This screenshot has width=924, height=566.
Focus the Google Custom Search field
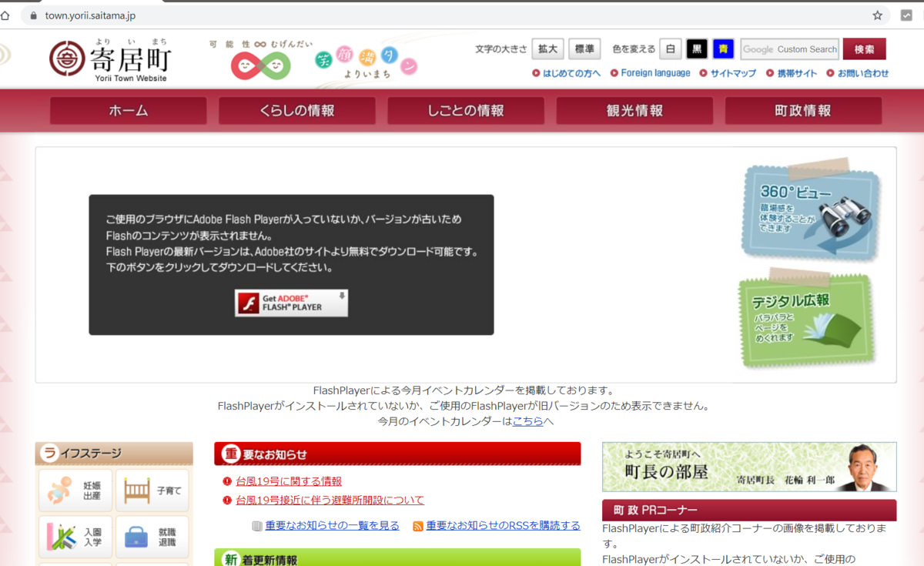point(789,49)
